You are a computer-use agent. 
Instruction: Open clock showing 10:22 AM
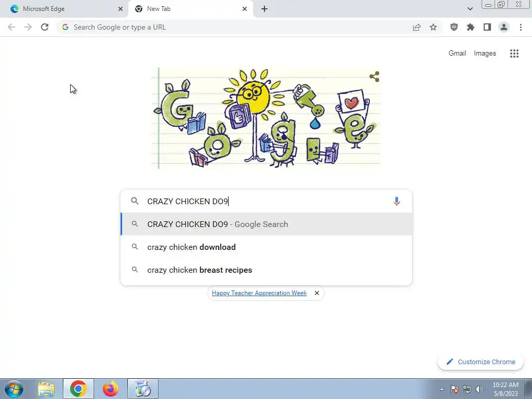(505, 389)
